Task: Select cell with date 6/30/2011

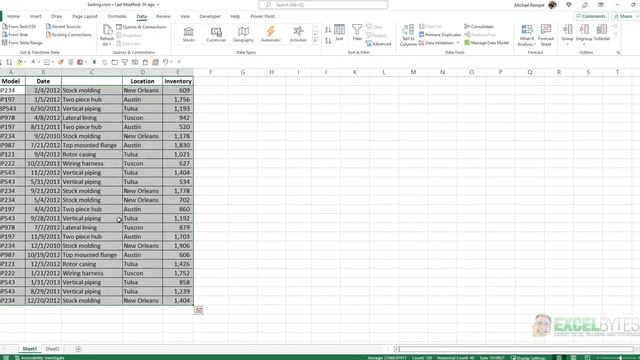Action: point(43,109)
